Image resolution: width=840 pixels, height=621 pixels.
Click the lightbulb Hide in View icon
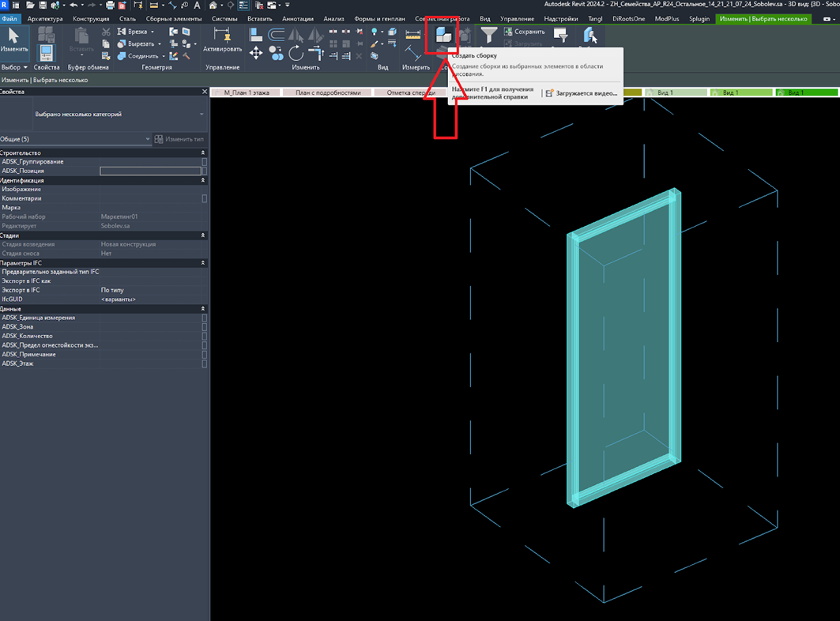375,32
